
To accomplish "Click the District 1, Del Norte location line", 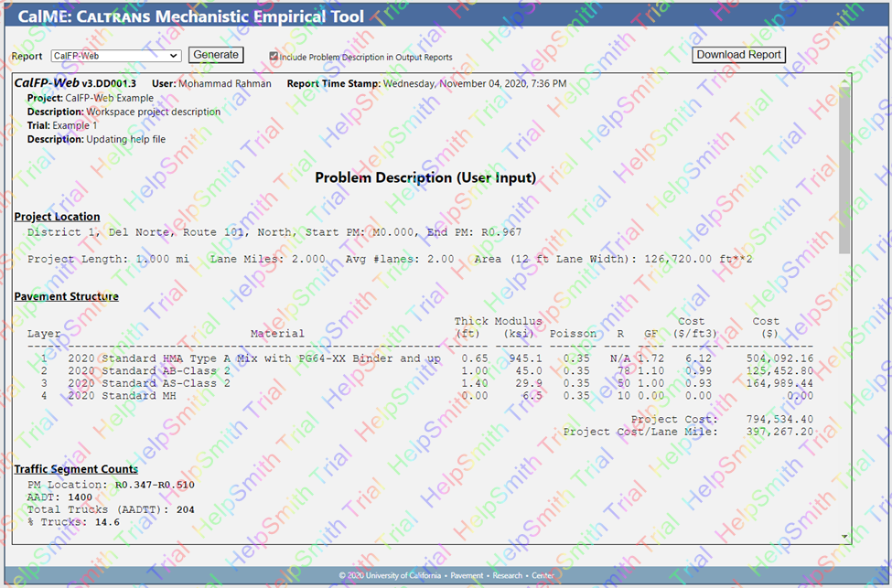I will 274,232.
